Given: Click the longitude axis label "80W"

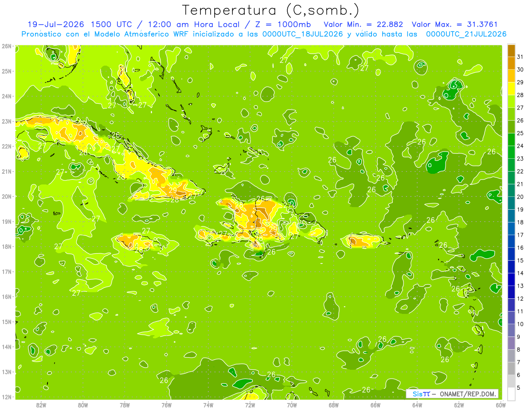Looking at the screenshot, I should coord(82,405).
